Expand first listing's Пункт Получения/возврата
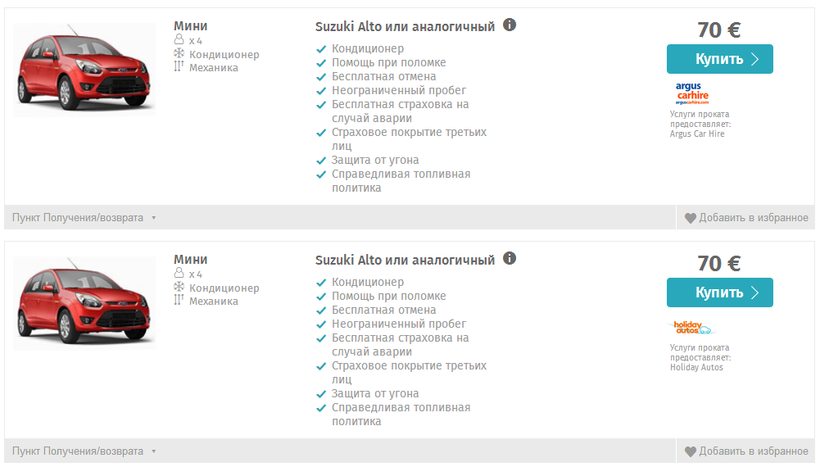Viewport: 820px width, 467px height. point(84,218)
